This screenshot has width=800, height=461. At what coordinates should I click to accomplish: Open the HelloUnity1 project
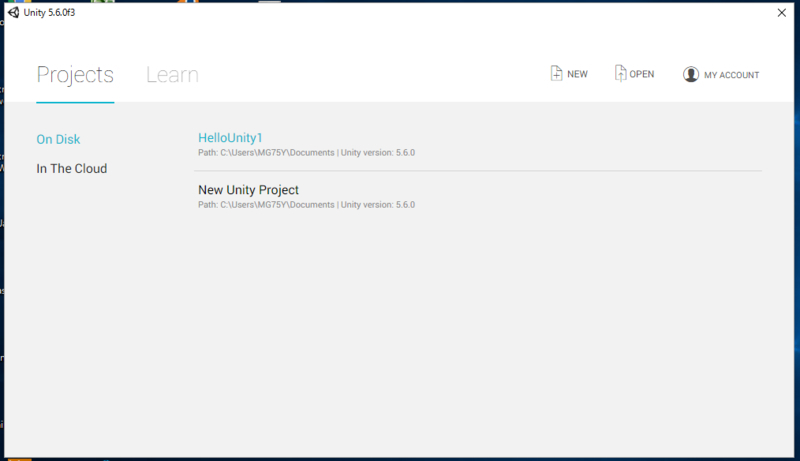point(230,138)
